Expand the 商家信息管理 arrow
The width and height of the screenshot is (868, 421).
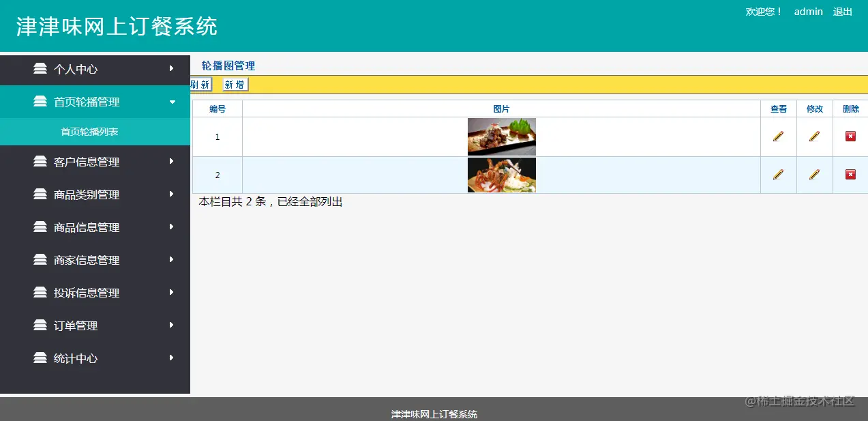[x=172, y=259]
